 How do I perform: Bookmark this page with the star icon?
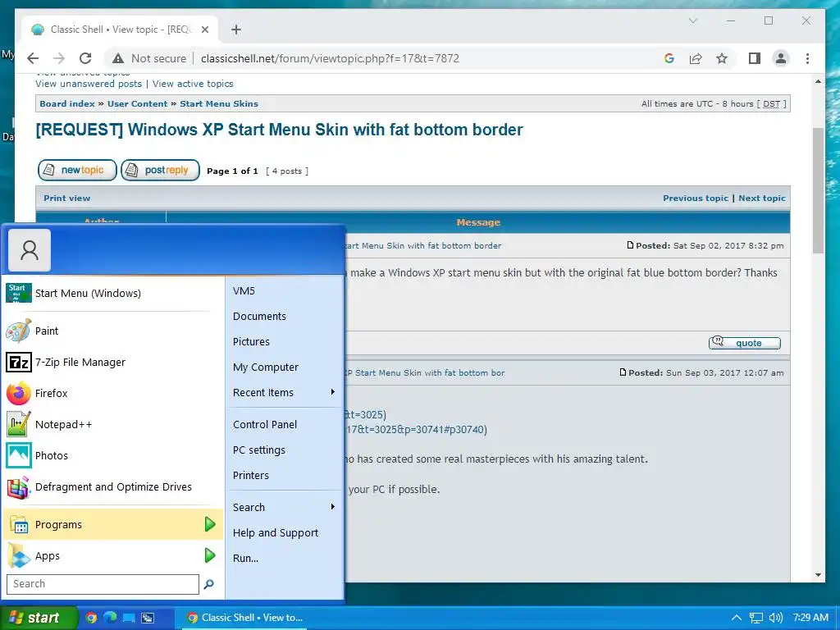coord(722,58)
